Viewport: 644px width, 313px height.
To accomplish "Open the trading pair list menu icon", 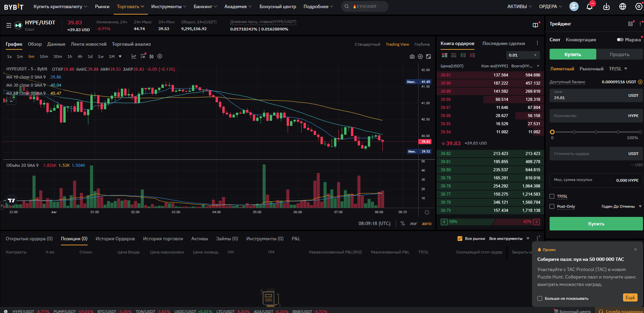I will click(9, 25).
